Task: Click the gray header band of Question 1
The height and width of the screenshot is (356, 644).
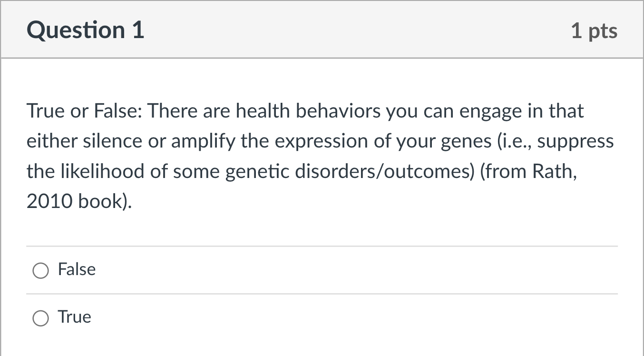Action: [321, 30]
